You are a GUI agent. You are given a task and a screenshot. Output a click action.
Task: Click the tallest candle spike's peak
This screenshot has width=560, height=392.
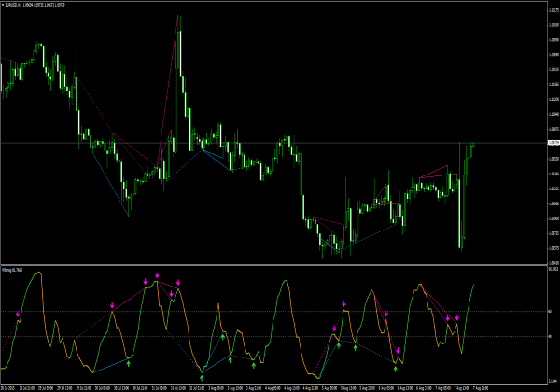coord(177,30)
